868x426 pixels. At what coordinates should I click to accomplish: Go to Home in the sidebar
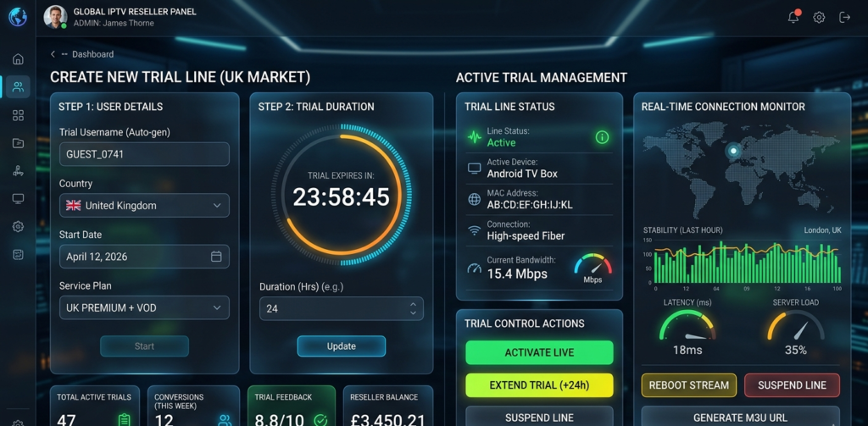tap(19, 58)
